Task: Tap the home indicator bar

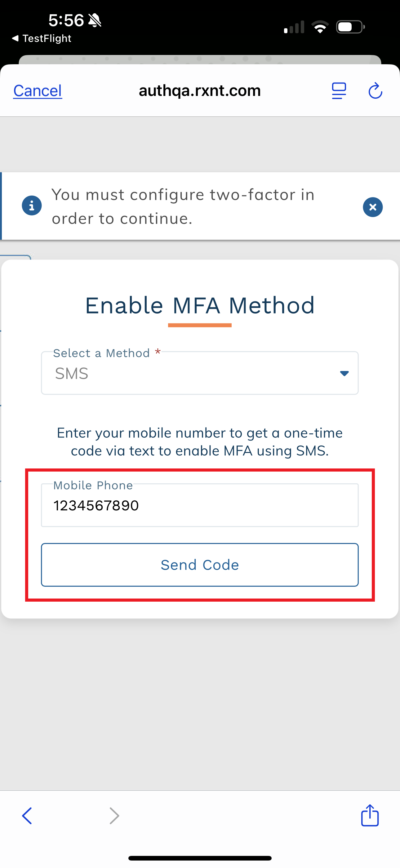Action: point(200,858)
